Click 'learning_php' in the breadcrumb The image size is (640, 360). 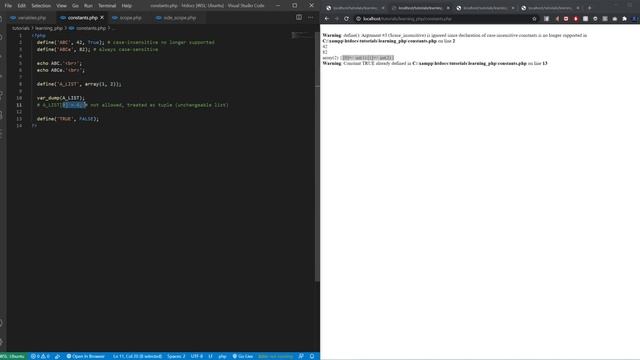tap(49, 28)
